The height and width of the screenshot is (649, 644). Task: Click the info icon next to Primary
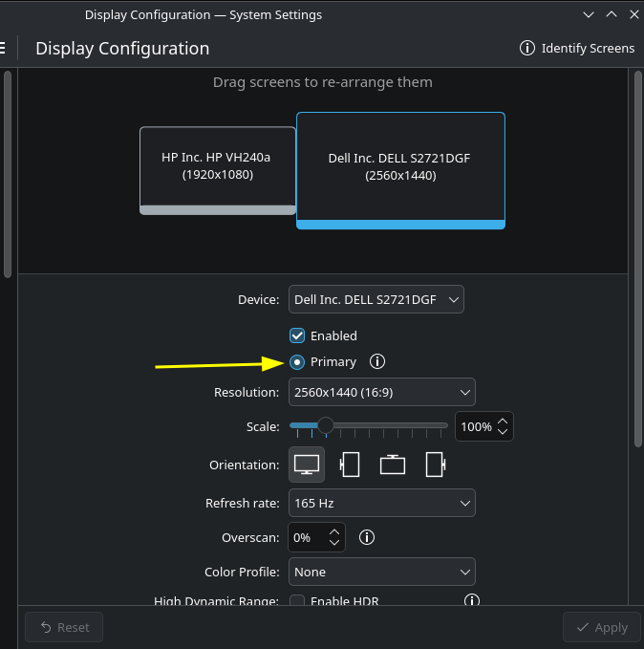(x=377, y=361)
